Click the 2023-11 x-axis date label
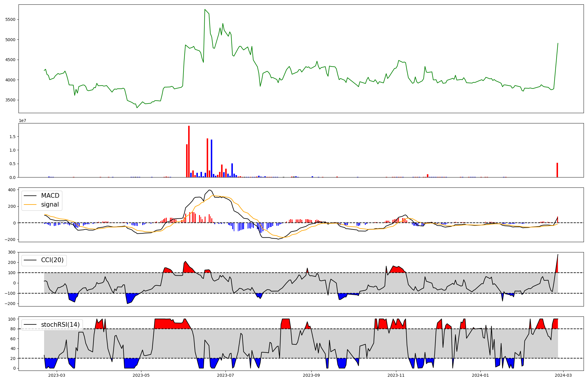The image size is (588, 382). tap(396, 375)
